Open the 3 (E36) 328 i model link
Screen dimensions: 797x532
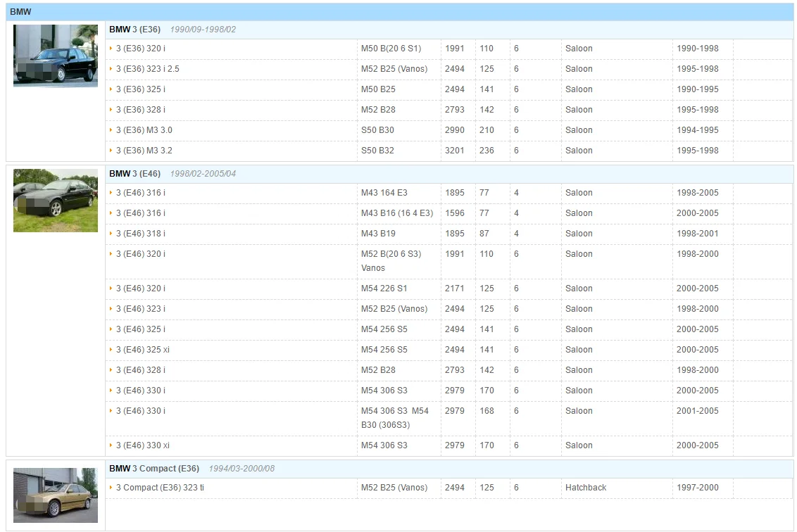pyautogui.click(x=141, y=110)
